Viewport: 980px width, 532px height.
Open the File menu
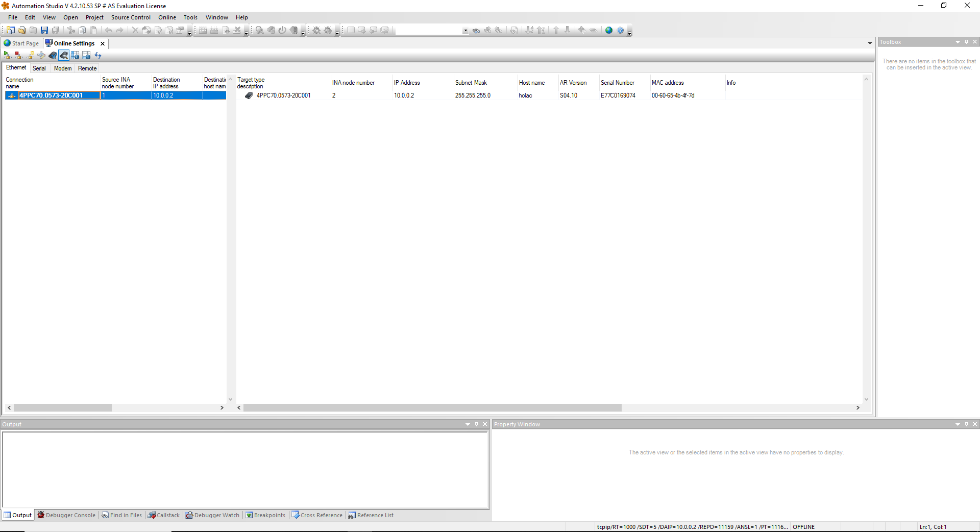point(13,17)
